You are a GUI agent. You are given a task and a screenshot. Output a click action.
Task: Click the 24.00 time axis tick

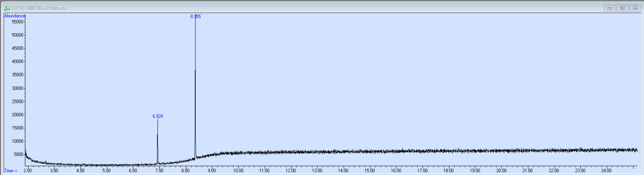tap(606, 170)
